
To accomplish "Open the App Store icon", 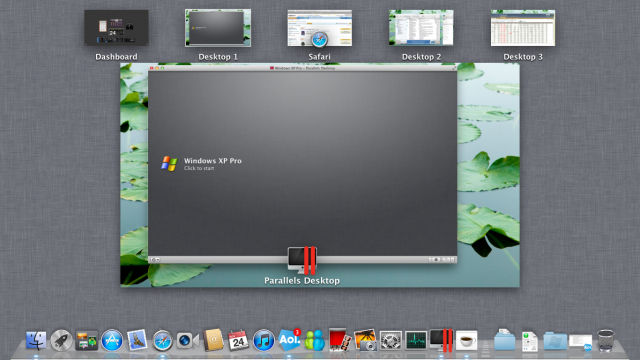I will coord(112,340).
